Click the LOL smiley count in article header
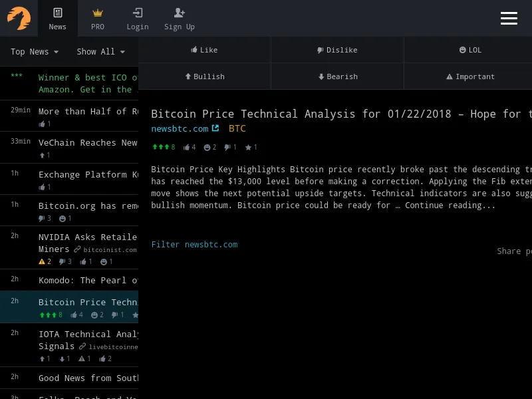The height and width of the screenshot is (399, 532). (x=209, y=147)
